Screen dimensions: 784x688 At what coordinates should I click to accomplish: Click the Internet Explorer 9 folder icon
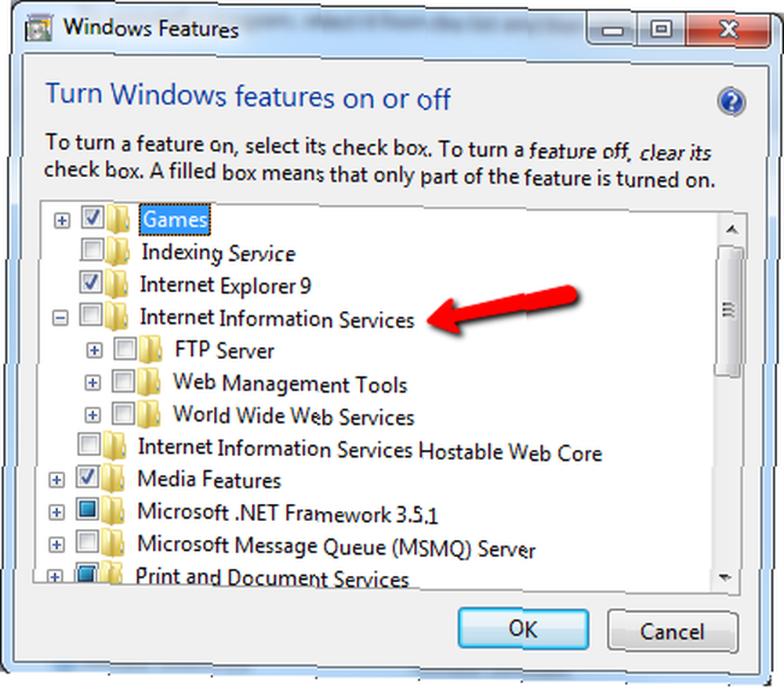coord(117,284)
